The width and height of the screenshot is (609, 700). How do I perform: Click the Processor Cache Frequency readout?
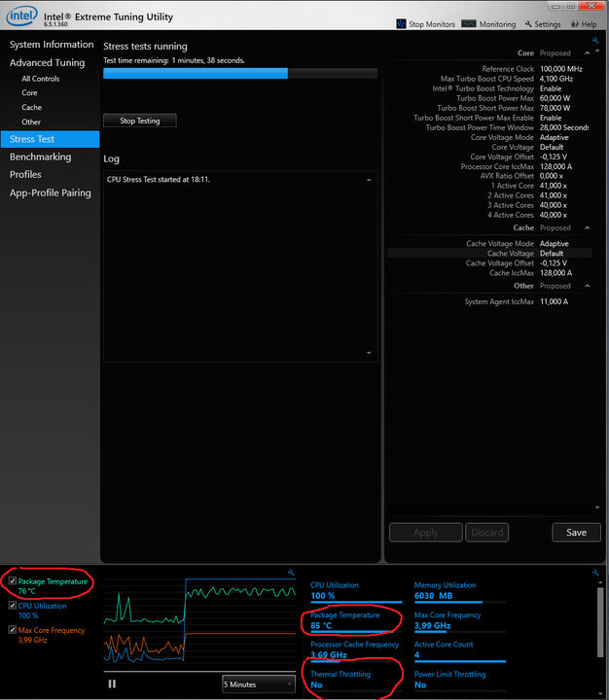coord(355,650)
